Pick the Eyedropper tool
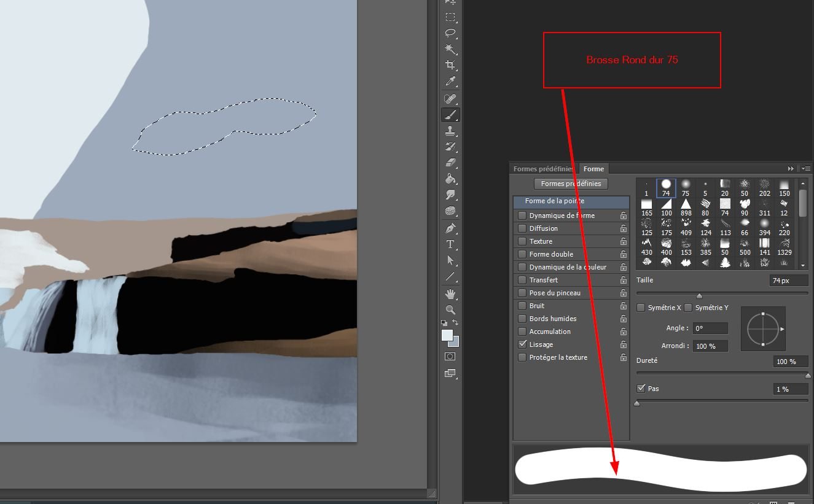The height and width of the screenshot is (504, 814). click(x=450, y=82)
